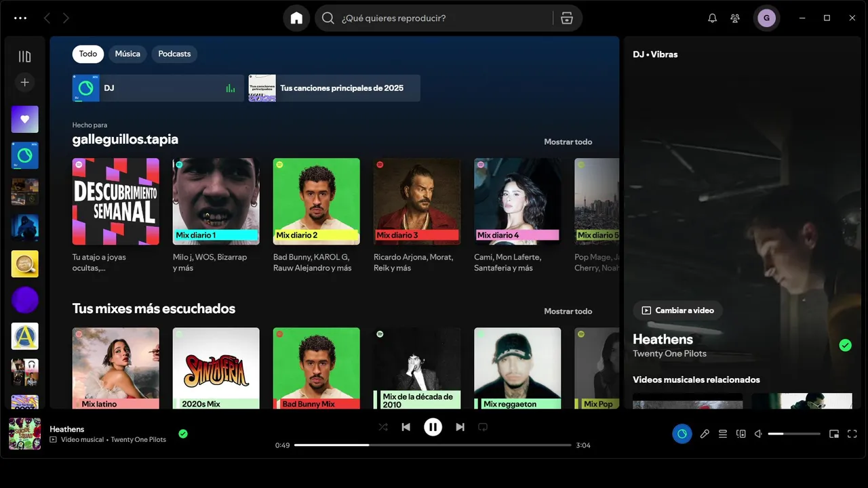Open the DJ • Vibras panel header
Viewport: 868px width, 488px height.
coord(655,54)
